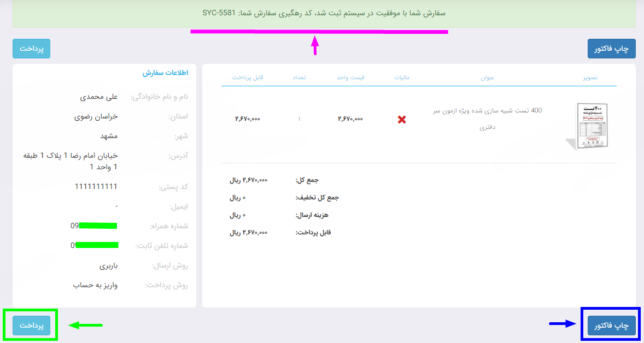Click the magenta arrow under the success message
This screenshot has height=343, width=644.
(x=314, y=46)
